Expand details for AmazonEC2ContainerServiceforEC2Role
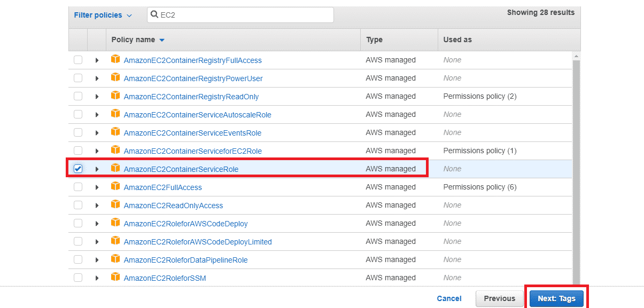Screen dimensions: 644x308 [x=97, y=151]
